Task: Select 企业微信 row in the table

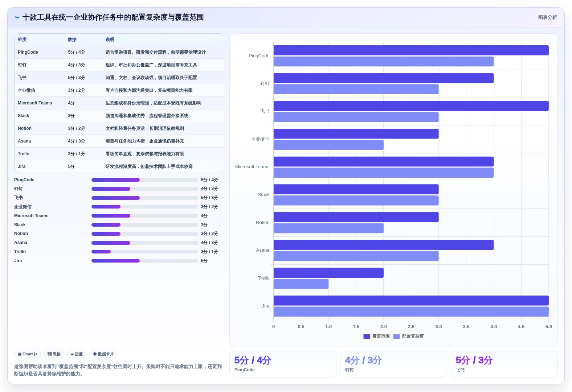Action: [119, 90]
